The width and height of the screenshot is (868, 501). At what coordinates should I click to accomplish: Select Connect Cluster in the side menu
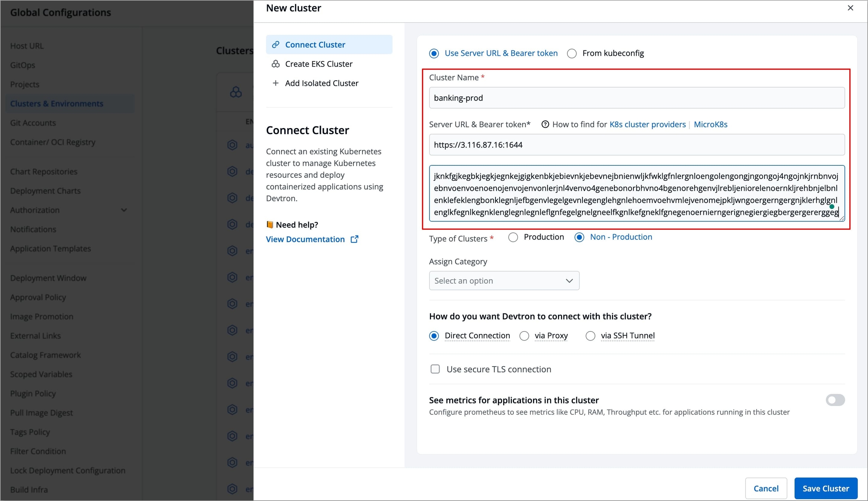click(x=329, y=44)
